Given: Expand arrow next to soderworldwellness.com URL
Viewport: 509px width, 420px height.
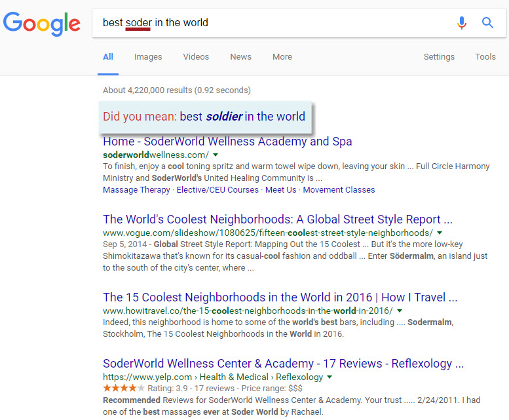Looking at the screenshot, I should coord(216,155).
